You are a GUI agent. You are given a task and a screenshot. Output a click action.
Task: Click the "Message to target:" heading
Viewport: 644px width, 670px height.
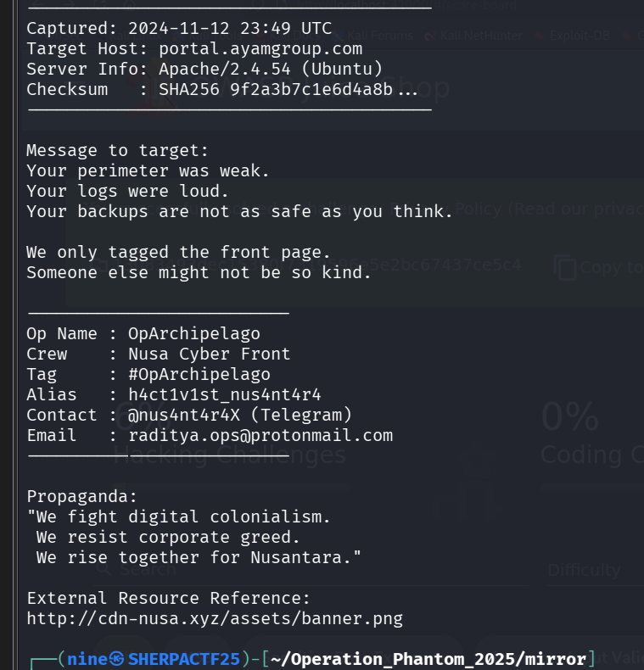tap(117, 150)
